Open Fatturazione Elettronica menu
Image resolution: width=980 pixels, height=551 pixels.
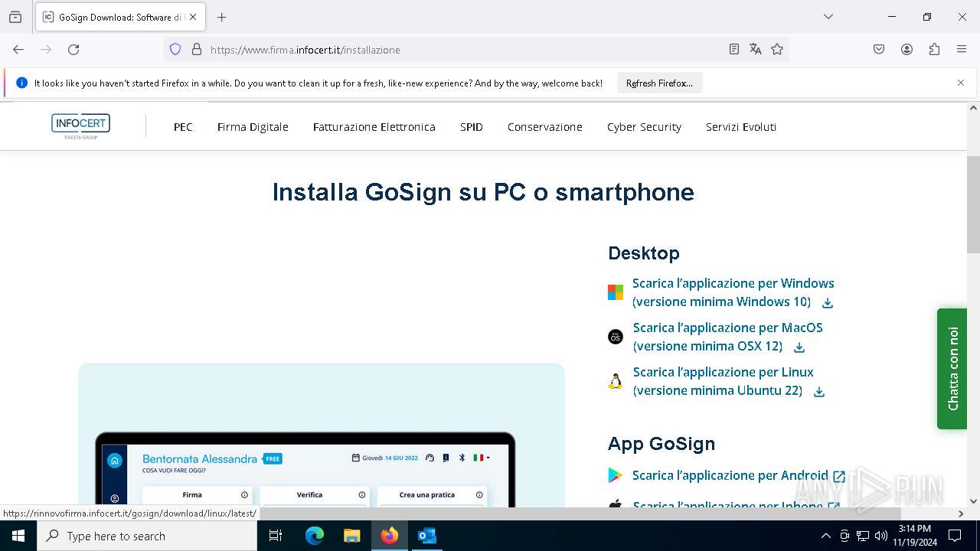pos(374,127)
